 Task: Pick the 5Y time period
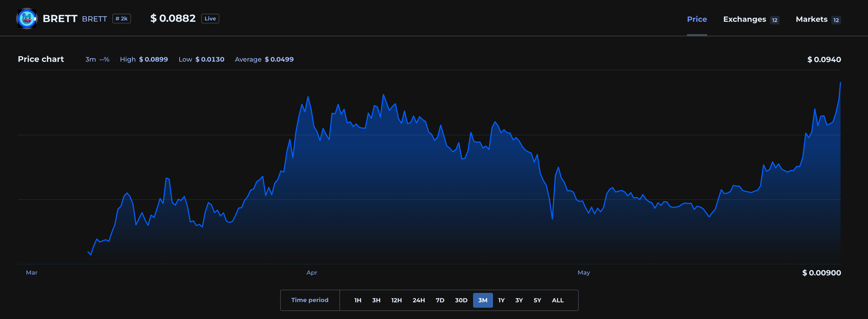(537, 300)
